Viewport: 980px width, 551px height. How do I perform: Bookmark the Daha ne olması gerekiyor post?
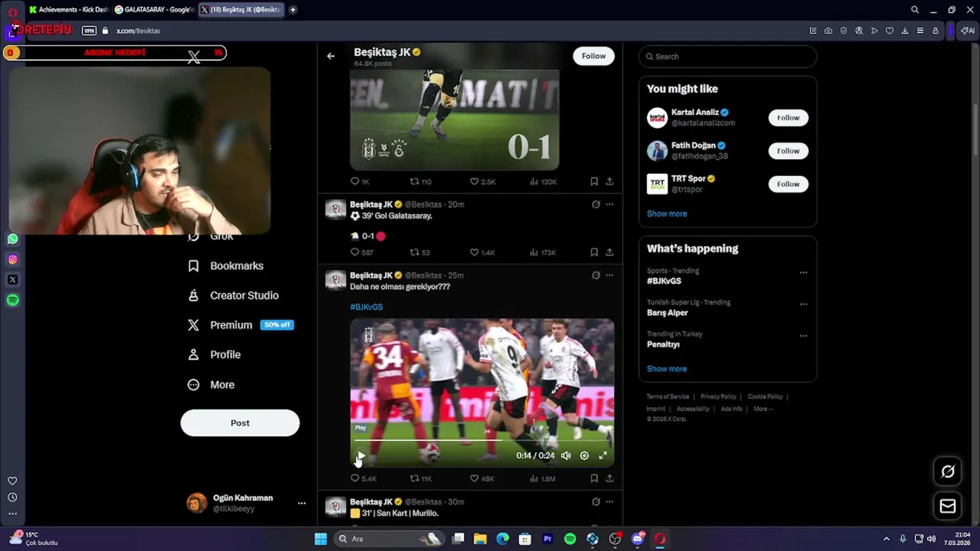(594, 478)
